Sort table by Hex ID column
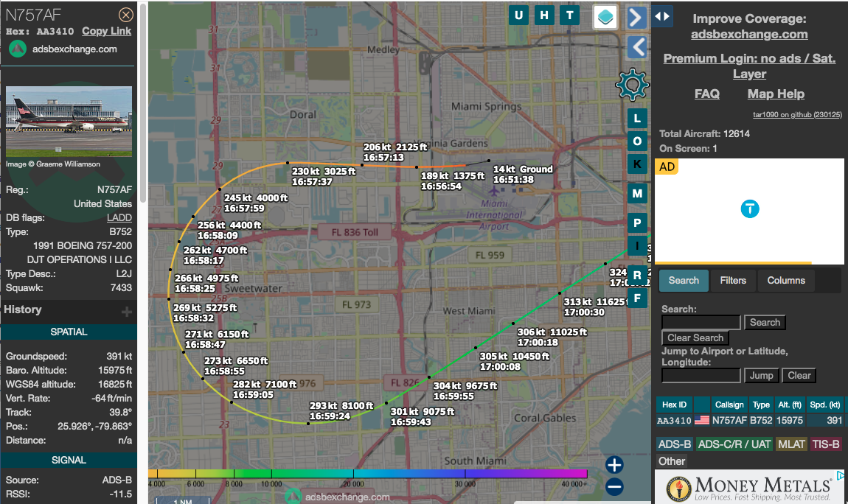Viewport: 848px width, 504px height. (675, 405)
